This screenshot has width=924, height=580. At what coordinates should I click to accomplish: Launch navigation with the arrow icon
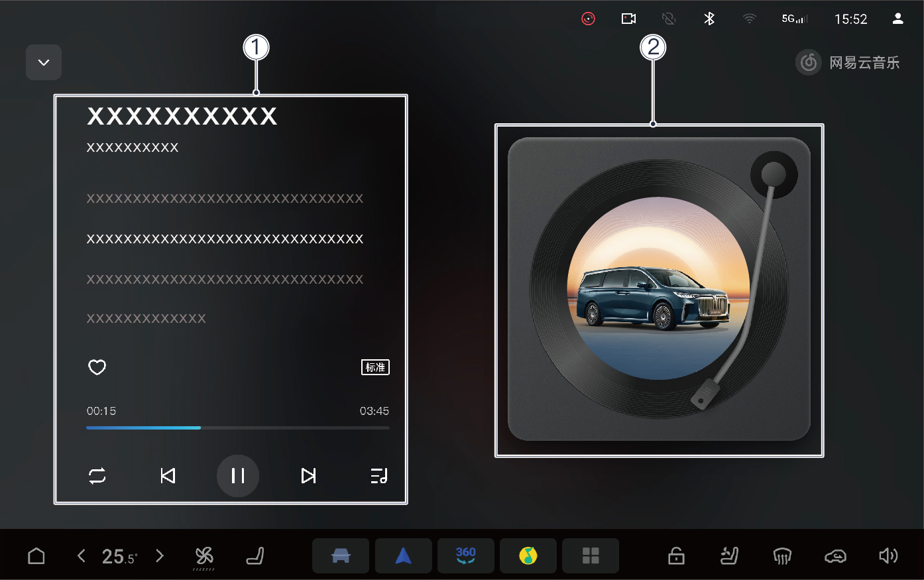point(403,555)
